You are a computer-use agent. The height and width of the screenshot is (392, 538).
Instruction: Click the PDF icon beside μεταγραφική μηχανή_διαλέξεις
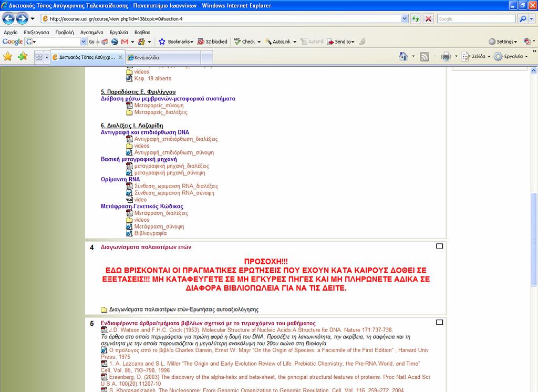tap(129, 166)
